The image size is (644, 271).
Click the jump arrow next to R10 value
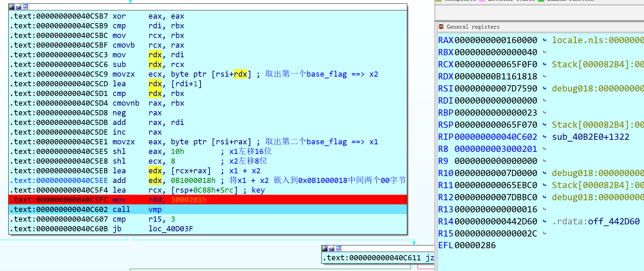545,173
